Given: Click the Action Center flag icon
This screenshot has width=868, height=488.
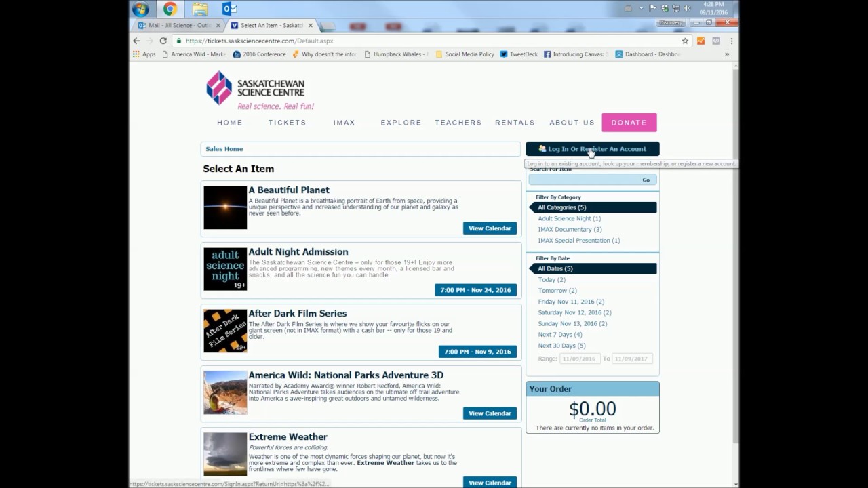Looking at the screenshot, I should [652, 9].
